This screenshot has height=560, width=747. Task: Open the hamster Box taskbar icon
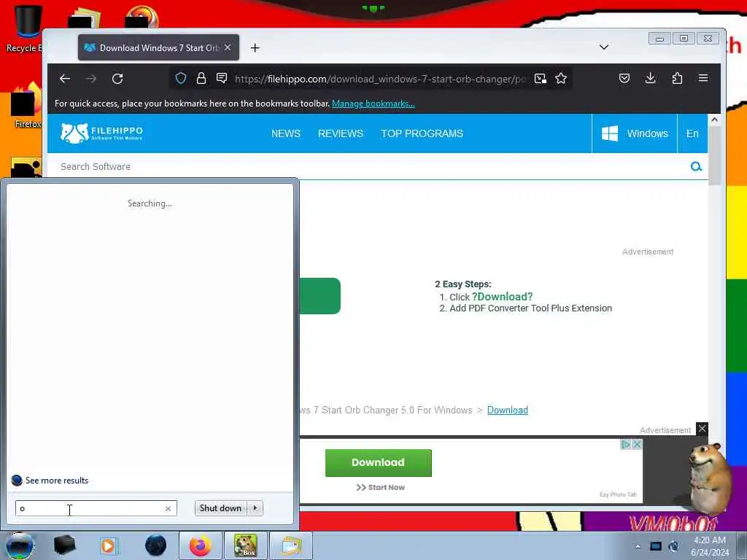click(245, 545)
